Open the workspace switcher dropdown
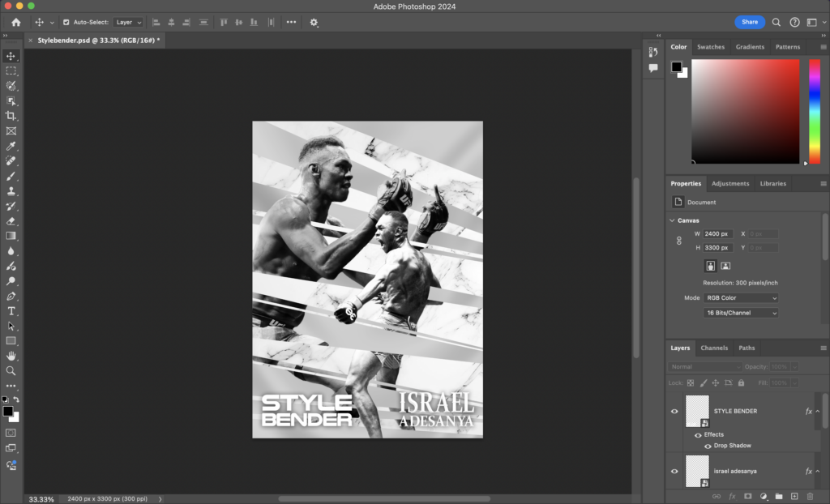This screenshot has height=504, width=830. [815, 22]
